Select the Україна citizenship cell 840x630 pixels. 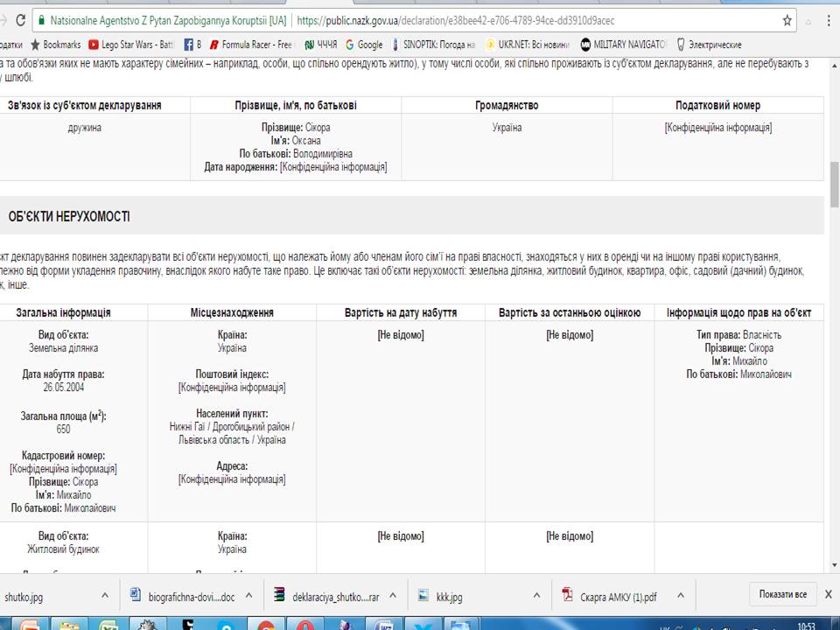507,128
